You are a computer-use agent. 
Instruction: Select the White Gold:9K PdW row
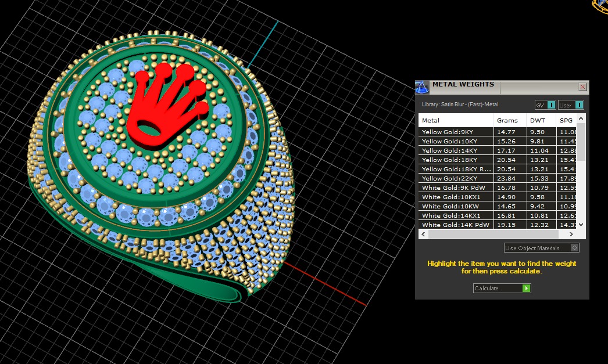click(x=497, y=188)
